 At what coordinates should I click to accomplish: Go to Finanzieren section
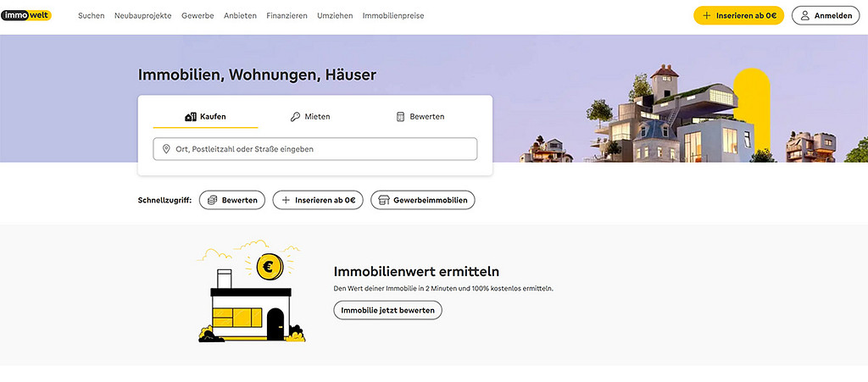287,16
